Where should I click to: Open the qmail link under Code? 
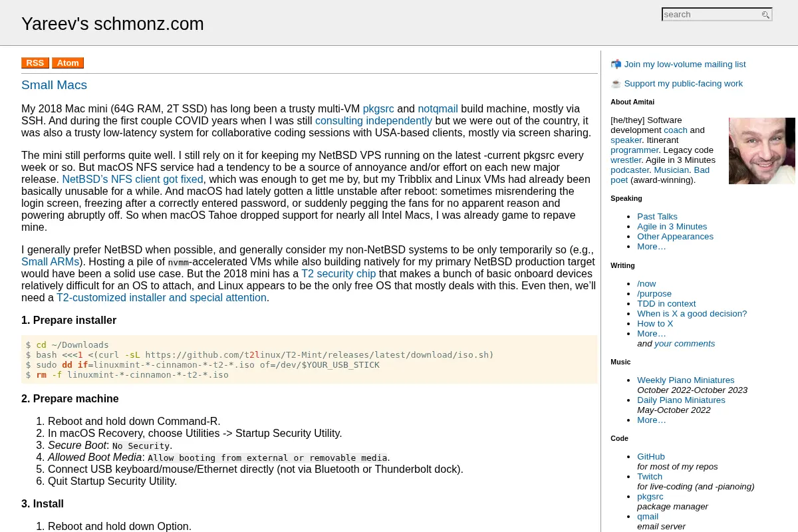[648, 517]
